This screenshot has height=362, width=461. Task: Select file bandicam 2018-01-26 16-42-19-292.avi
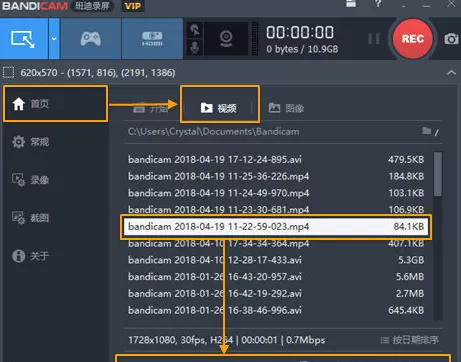(x=276, y=293)
